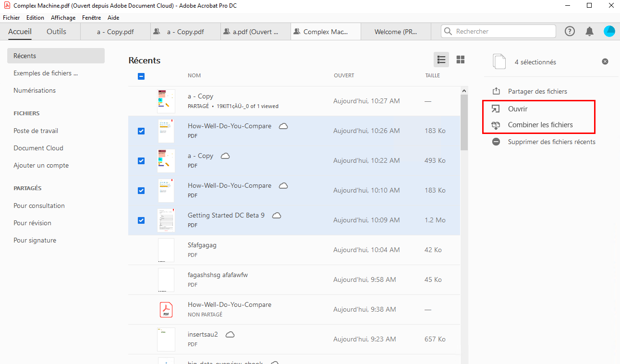Screen dimensions: 620x364
Task: Open the Fenêtre menu
Action: (92, 18)
